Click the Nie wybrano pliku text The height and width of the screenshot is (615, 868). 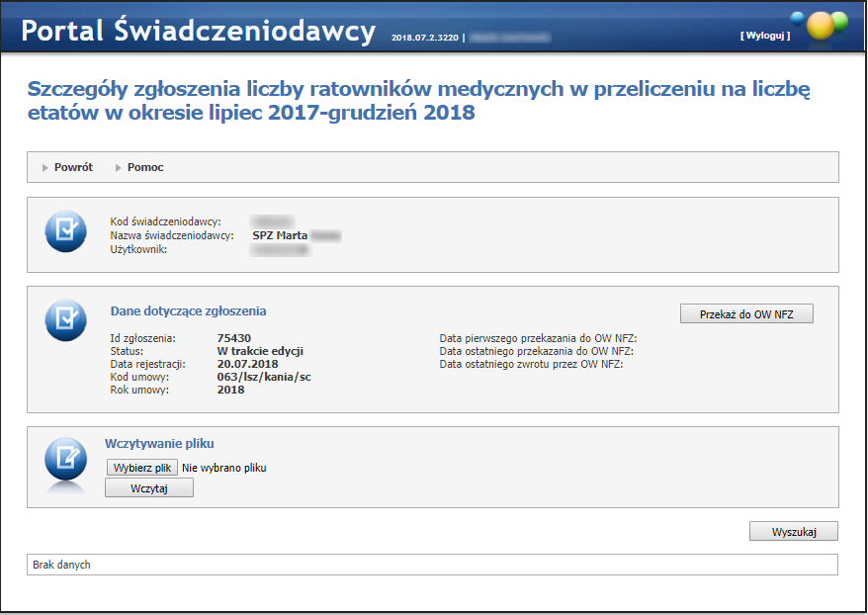coord(224,468)
